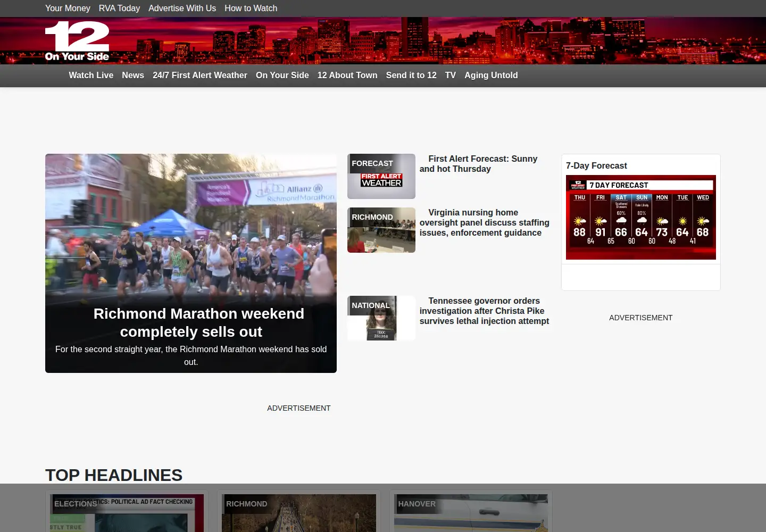This screenshot has height=532, width=766.
Task: Click the 12 On Your Side logo
Action: point(77,41)
